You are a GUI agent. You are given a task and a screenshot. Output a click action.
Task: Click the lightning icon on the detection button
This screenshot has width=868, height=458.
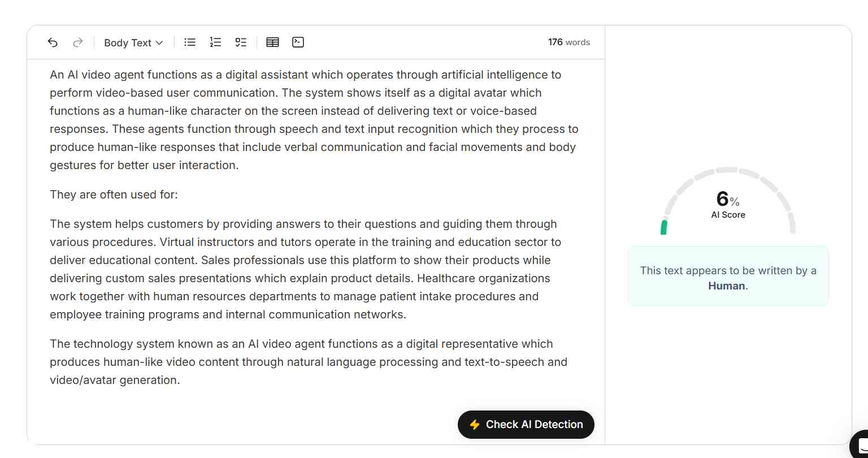[475, 424]
